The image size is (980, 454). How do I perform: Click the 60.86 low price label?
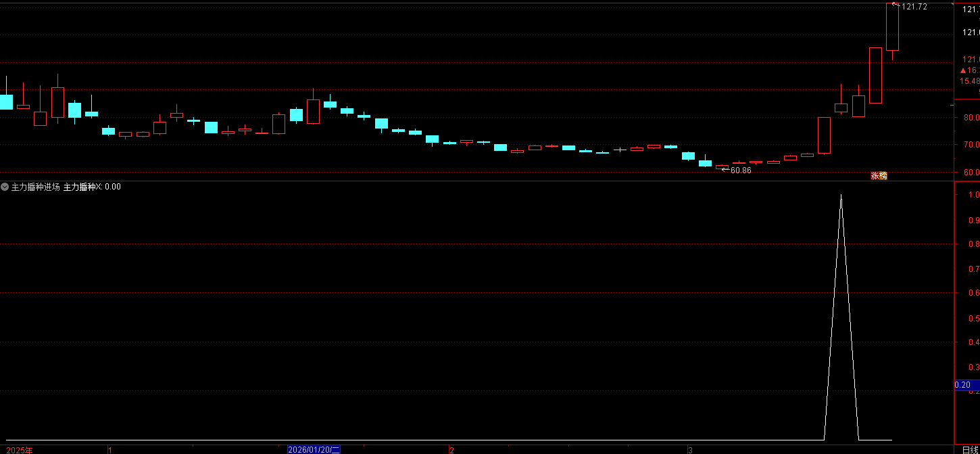pyautogui.click(x=741, y=171)
